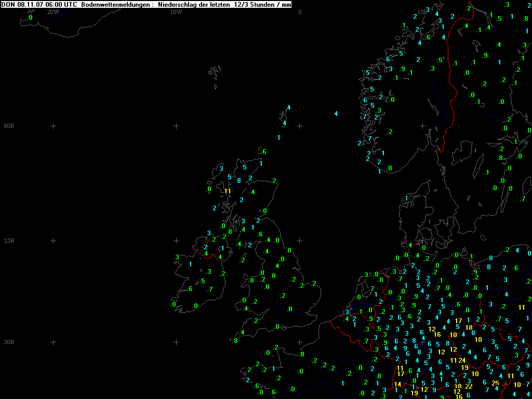Click the grid cross at 60N 20W
This screenshot has height=399, width=532.
(x=52, y=126)
